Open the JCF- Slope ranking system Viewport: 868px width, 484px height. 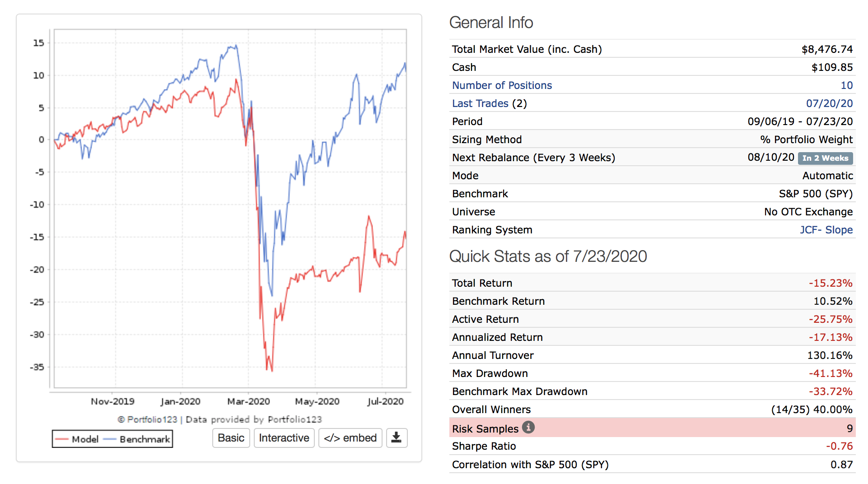tap(826, 230)
